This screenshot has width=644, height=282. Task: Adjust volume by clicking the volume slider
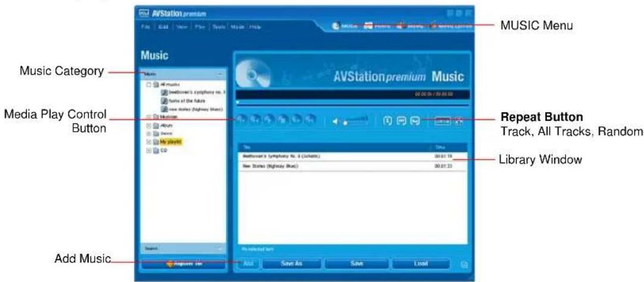tap(355, 121)
